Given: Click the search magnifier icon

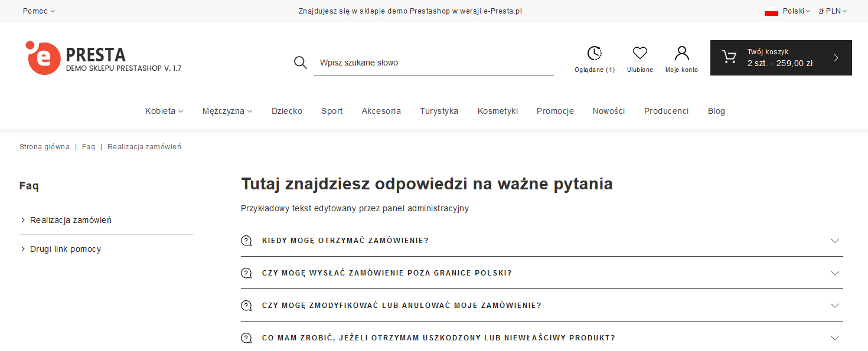Looking at the screenshot, I should 301,63.
